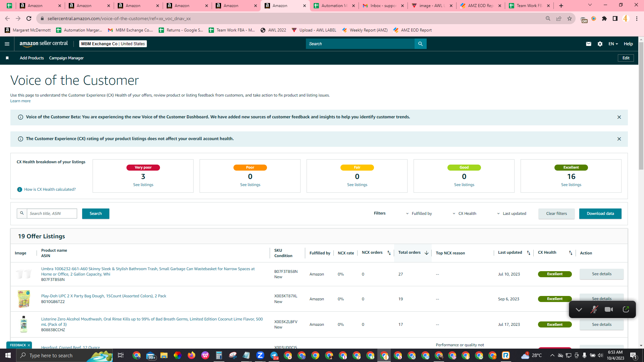Open the EN language dropdown
Viewport: 644px width, 362px height.
coord(613,44)
